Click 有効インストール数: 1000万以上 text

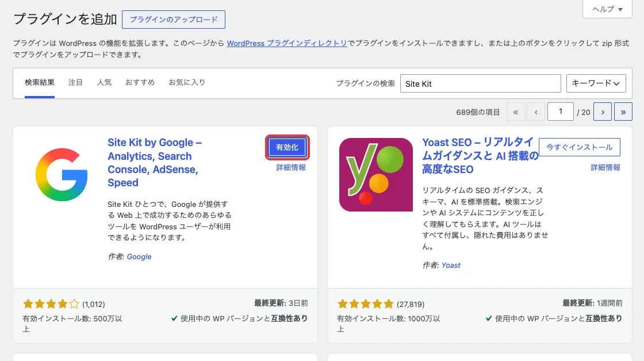tap(389, 324)
